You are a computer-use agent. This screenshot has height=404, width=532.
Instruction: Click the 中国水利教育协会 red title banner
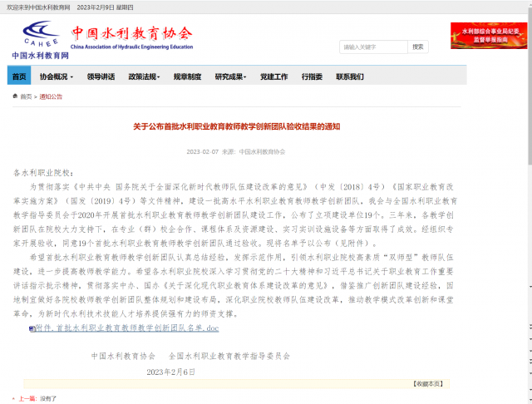click(131, 35)
